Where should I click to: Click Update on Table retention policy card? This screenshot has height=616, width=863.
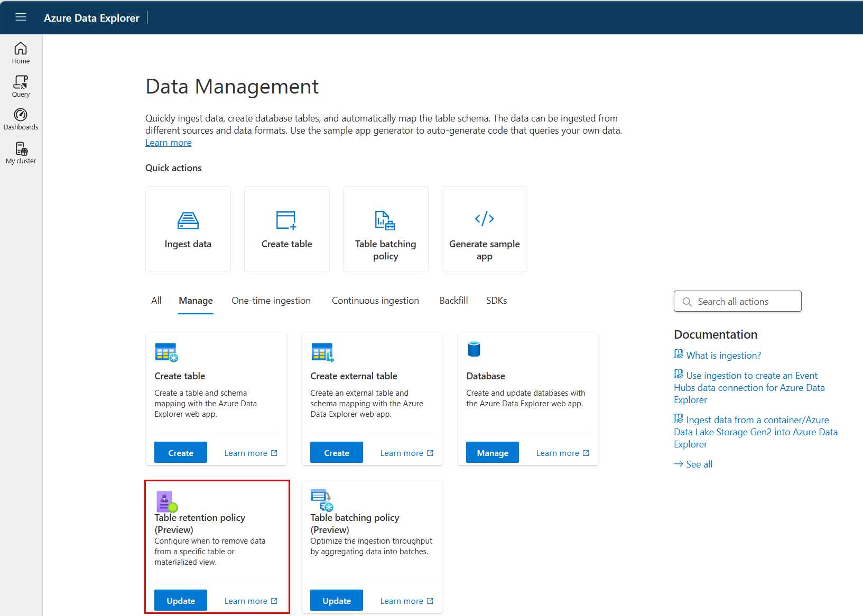pyautogui.click(x=181, y=601)
